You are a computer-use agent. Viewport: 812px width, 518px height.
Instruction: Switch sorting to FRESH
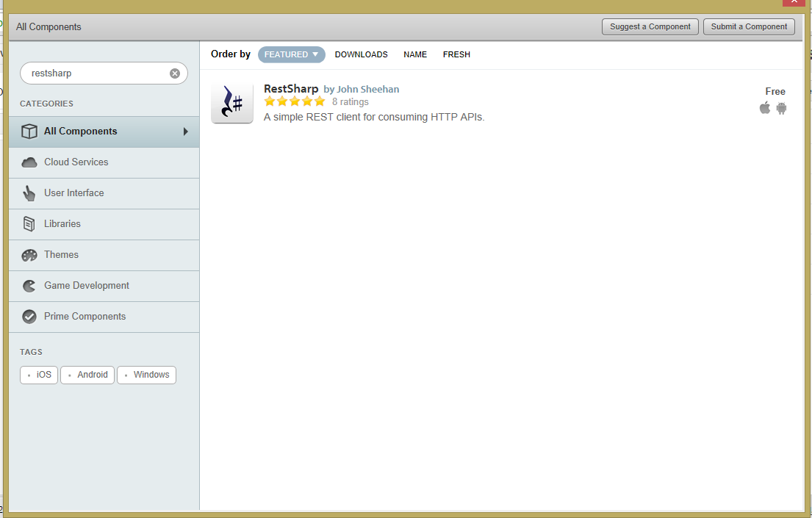(x=456, y=54)
